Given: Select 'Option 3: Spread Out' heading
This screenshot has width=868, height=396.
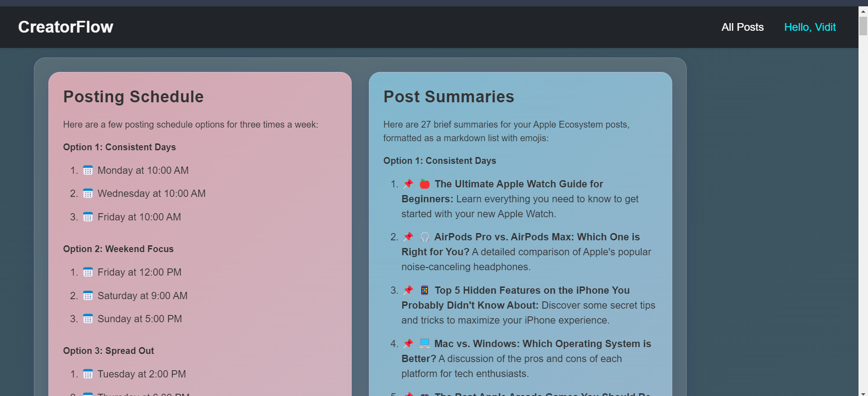Looking at the screenshot, I should 108,351.
